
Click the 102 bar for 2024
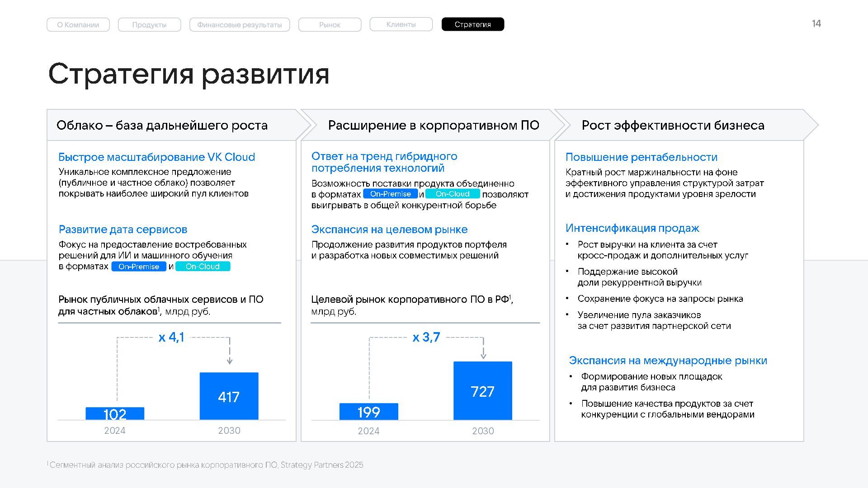[x=115, y=413]
